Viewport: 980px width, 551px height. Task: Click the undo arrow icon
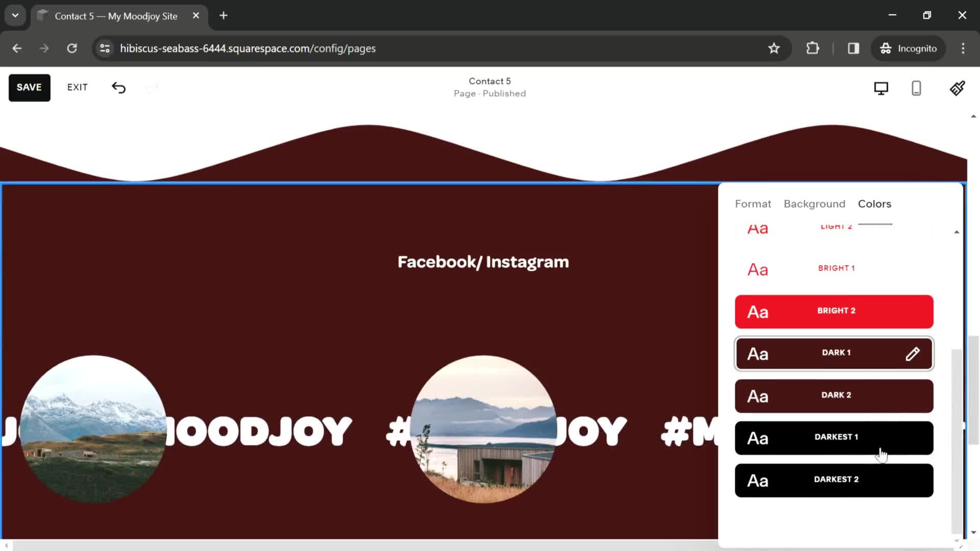[x=118, y=87]
